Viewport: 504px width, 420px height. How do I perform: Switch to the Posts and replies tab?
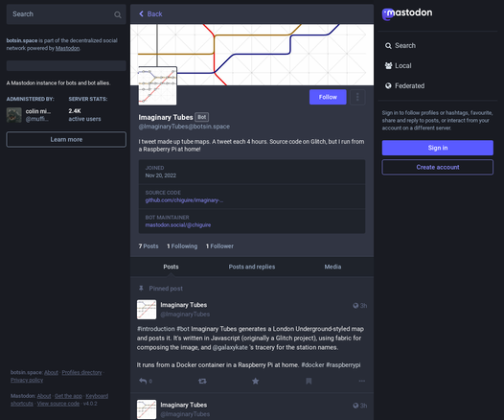click(252, 267)
